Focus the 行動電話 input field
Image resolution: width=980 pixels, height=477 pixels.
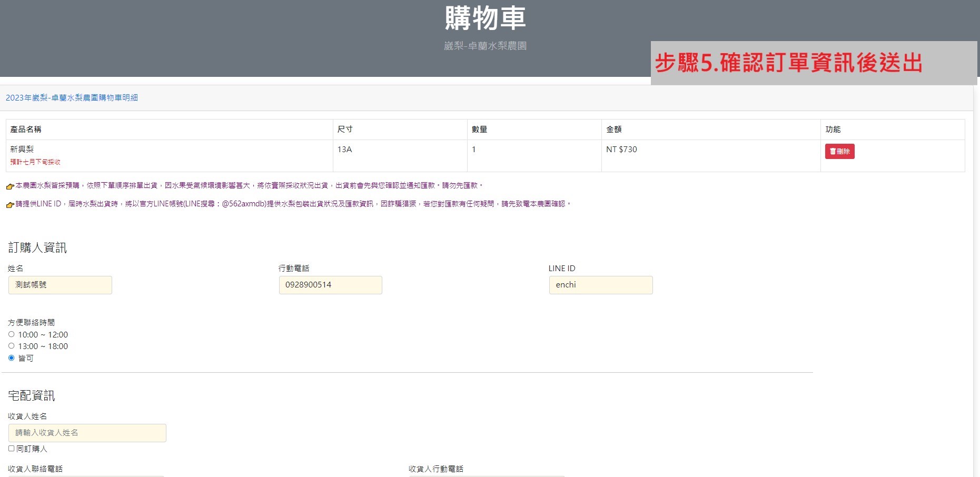(330, 285)
